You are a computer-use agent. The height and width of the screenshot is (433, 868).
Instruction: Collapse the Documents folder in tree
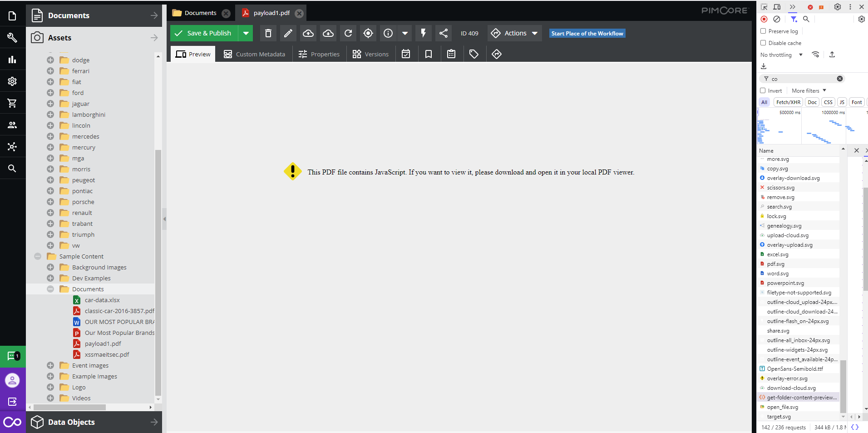click(x=50, y=289)
